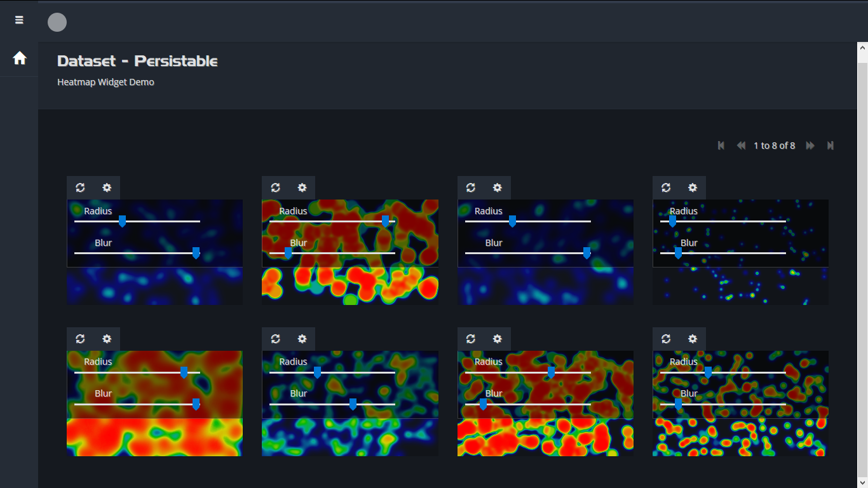The width and height of the screenshot is (868, 488).
Task: Jump to first page in the paginator
Action: (x=721, y=146)
